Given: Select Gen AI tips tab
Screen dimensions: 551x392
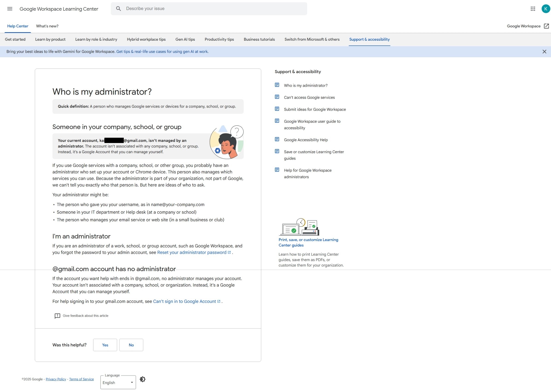Looking at the screenshot, I should tap(185, 39).
